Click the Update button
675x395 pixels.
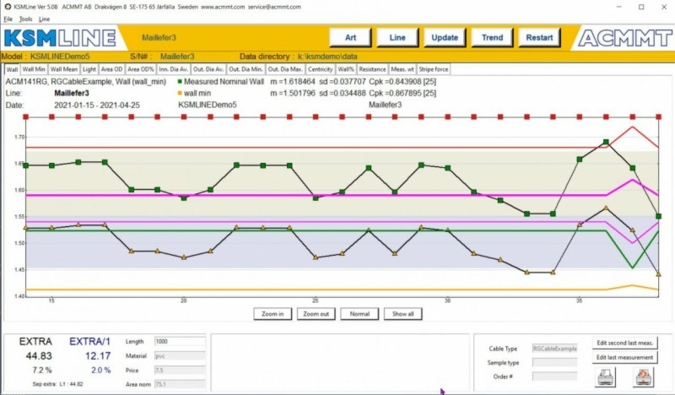pos(445,38)
